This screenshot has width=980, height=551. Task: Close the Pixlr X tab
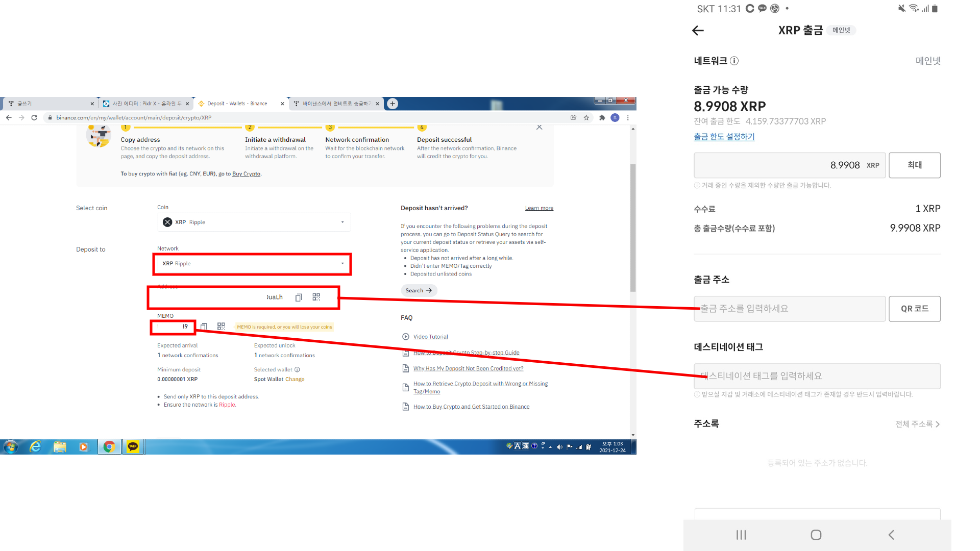187,104
